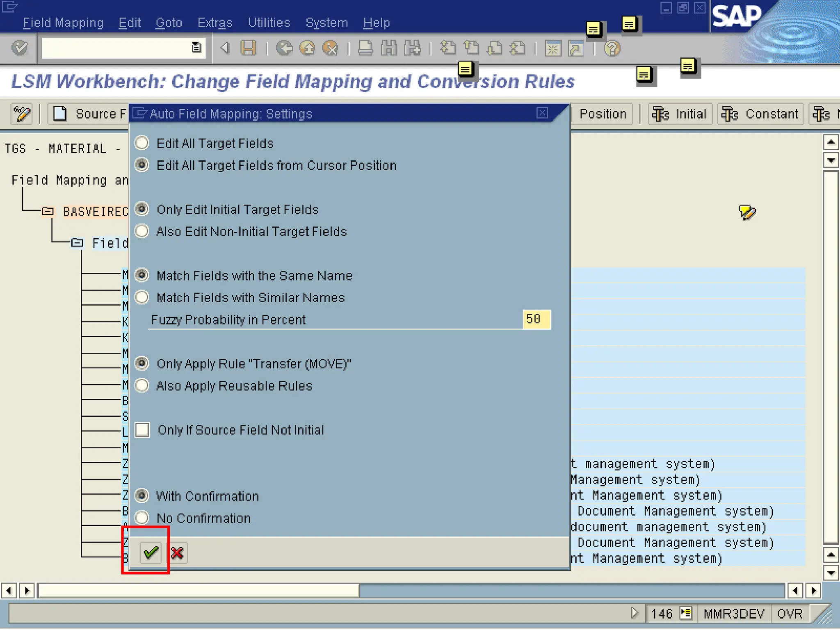Select Match Fields with Similar Names
Image resolution: width=840 pixels, height=630 pixels.
click(x=142, y=297)
